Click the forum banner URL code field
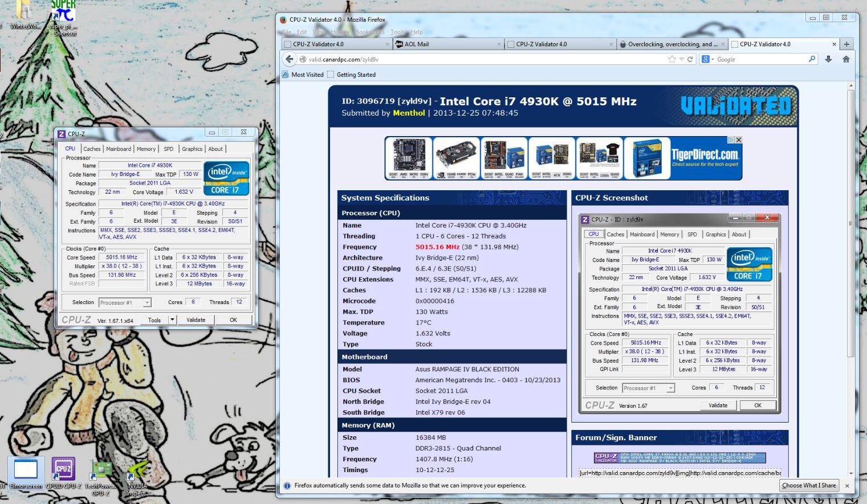 point(680,473)
